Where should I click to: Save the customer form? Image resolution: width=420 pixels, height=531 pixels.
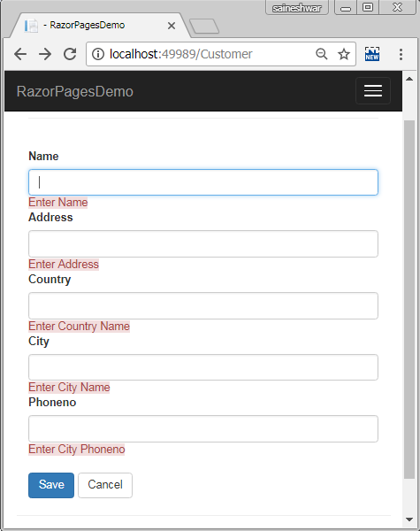coord(51,485)
